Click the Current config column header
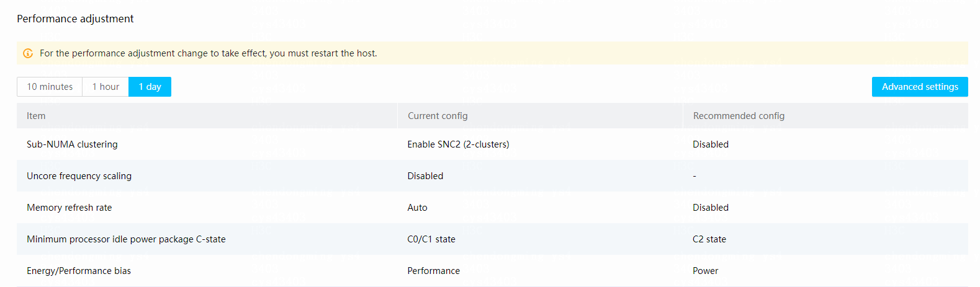 (x=438, y=116)
